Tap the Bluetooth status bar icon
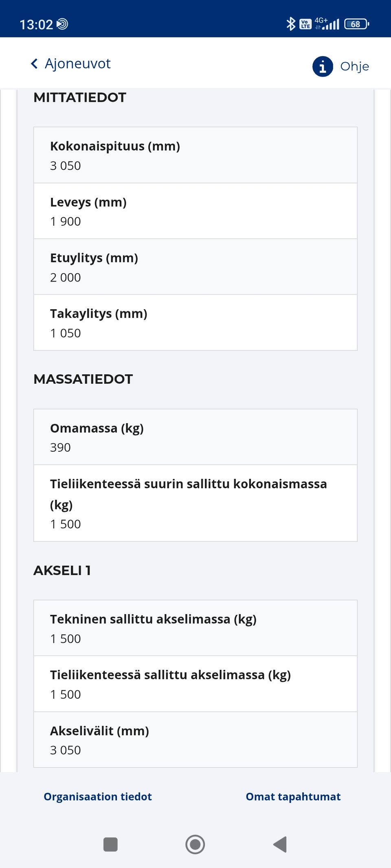This screenshot has height=868, width=391. (291, 23)
